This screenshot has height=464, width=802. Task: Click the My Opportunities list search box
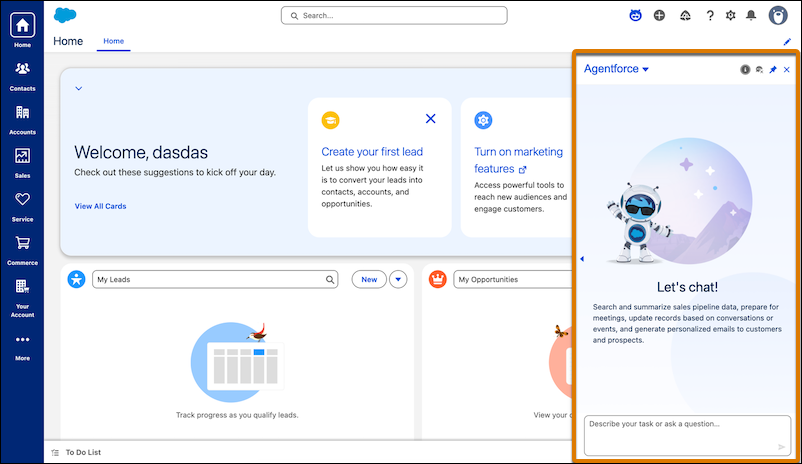pos(512,279)
